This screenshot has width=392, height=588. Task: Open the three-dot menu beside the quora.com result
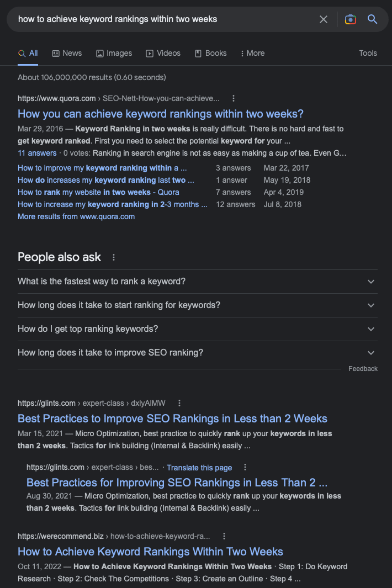(234, 98)
